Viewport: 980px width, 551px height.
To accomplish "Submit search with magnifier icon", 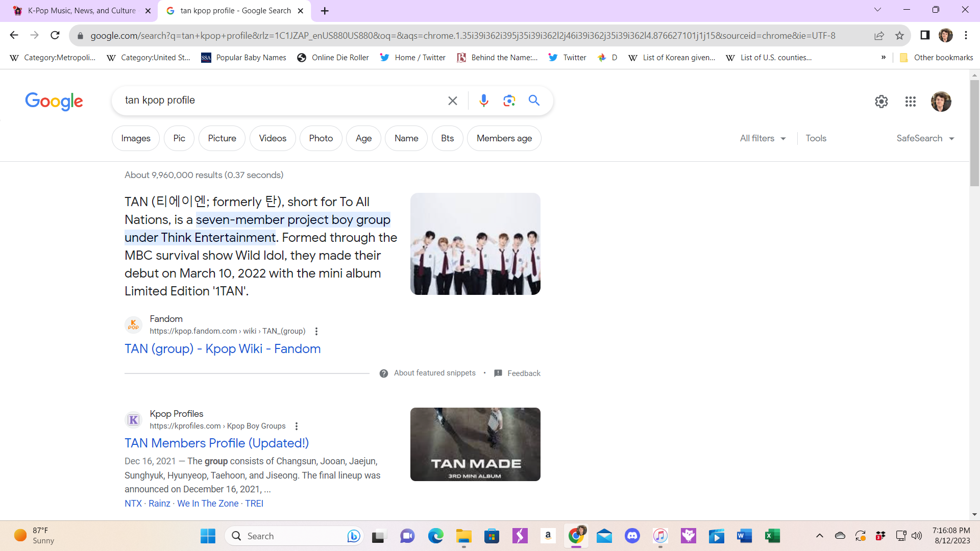I will (x=534, y=101).
